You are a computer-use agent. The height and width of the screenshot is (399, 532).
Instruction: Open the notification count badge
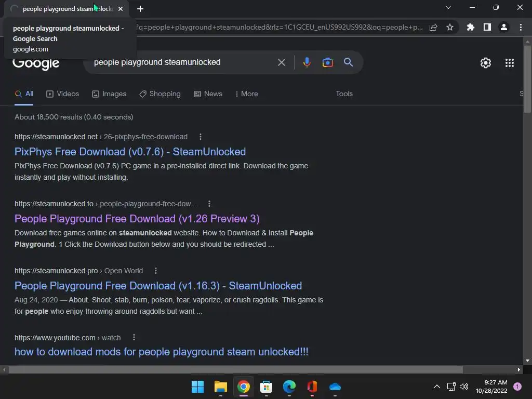point(517,387)
